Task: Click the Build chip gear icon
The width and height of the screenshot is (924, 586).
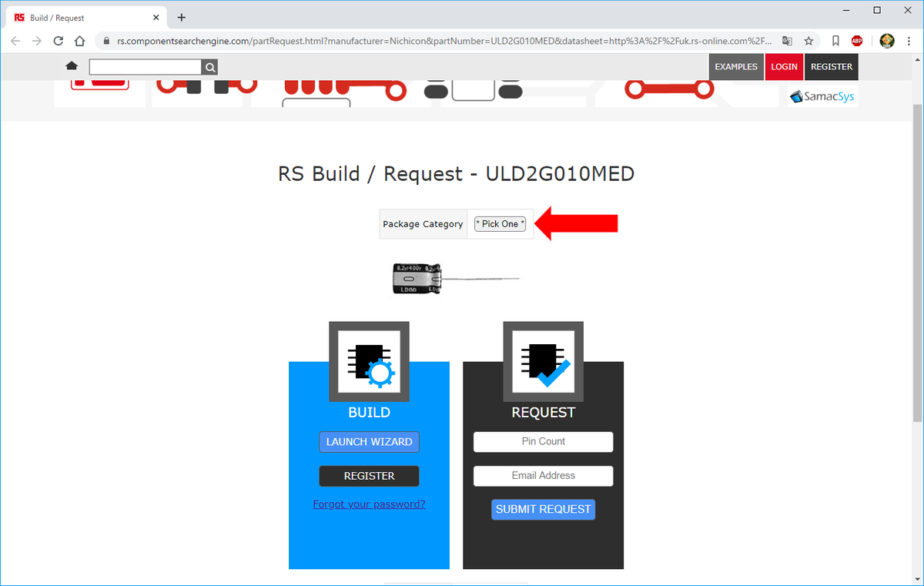Action: click(x=369, y=362)
